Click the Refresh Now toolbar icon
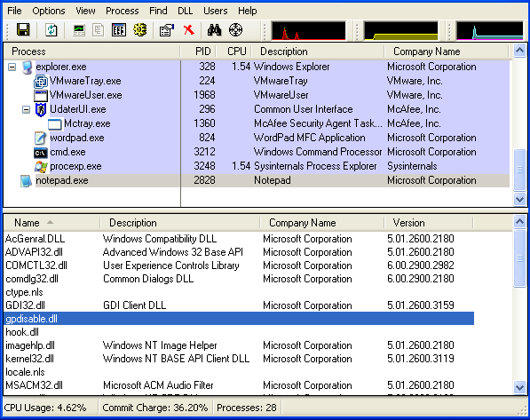Viewport: 530px width, 420px height. click(51, 30)
